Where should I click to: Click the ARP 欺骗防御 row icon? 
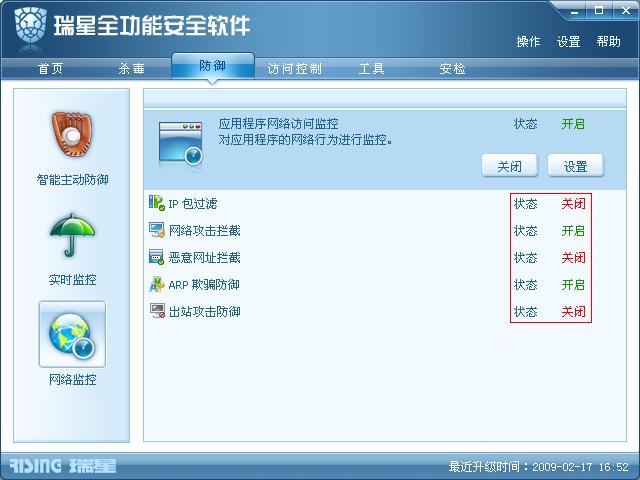click(x=156, y=284)
